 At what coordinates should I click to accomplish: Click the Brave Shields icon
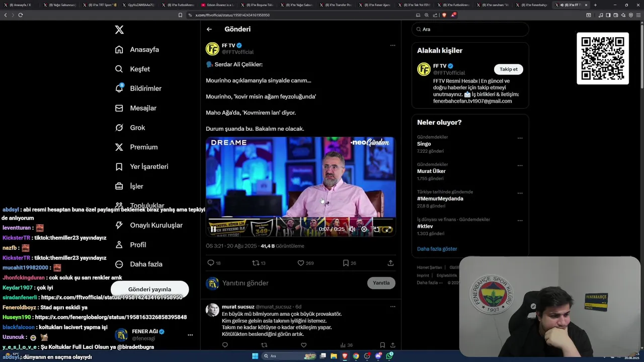tap(444, 15)
